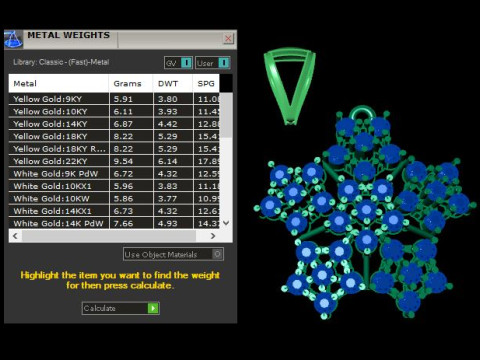Select the Yellow Gold:22KY row

[x=114, y=161]
